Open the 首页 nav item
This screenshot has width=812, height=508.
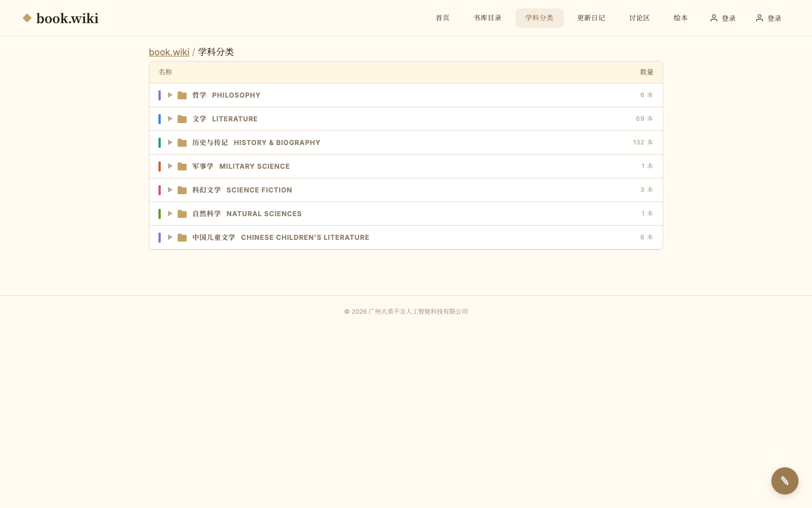coord(443,18)
